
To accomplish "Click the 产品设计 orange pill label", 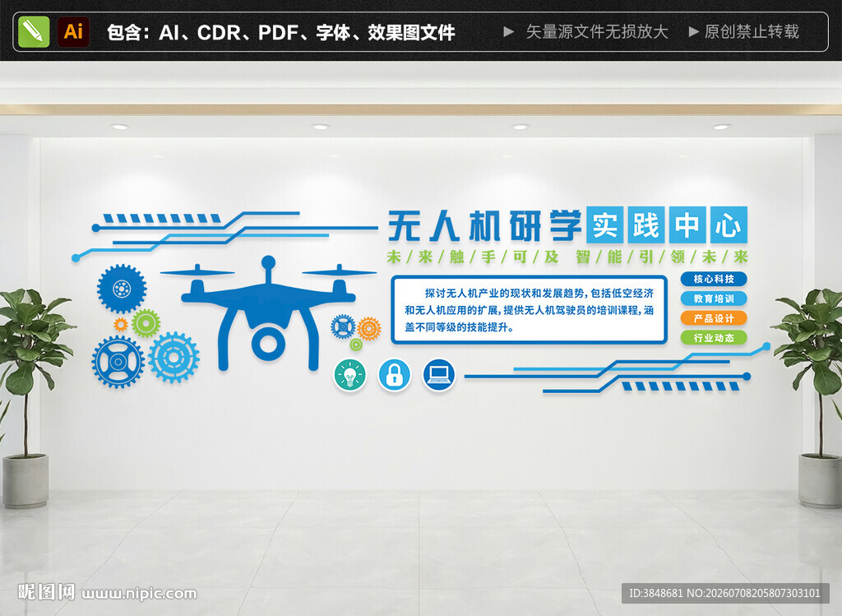I will pyautogui.click(x=714, y=318).
